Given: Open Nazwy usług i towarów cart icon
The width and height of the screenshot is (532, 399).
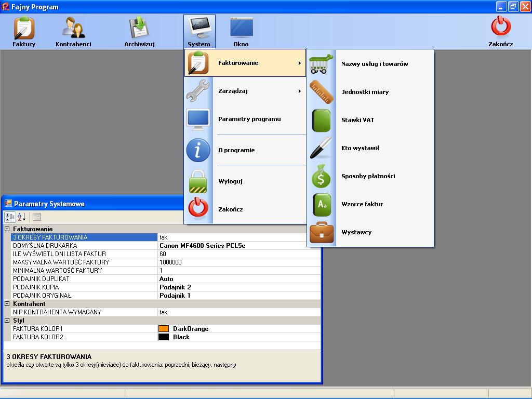Looking at the screenshot, I should [x=322, y=64].
